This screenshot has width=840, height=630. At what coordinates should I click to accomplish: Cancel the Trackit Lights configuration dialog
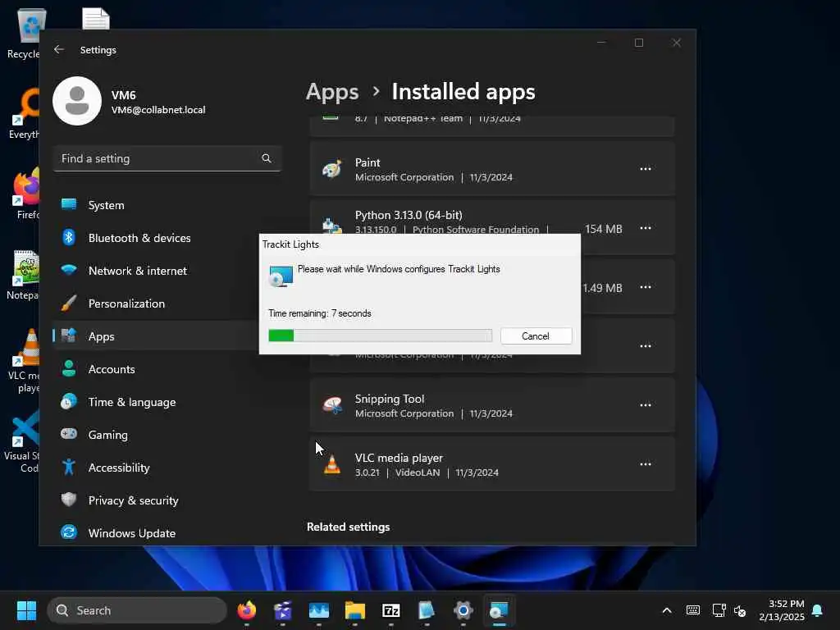click(536, 336)
